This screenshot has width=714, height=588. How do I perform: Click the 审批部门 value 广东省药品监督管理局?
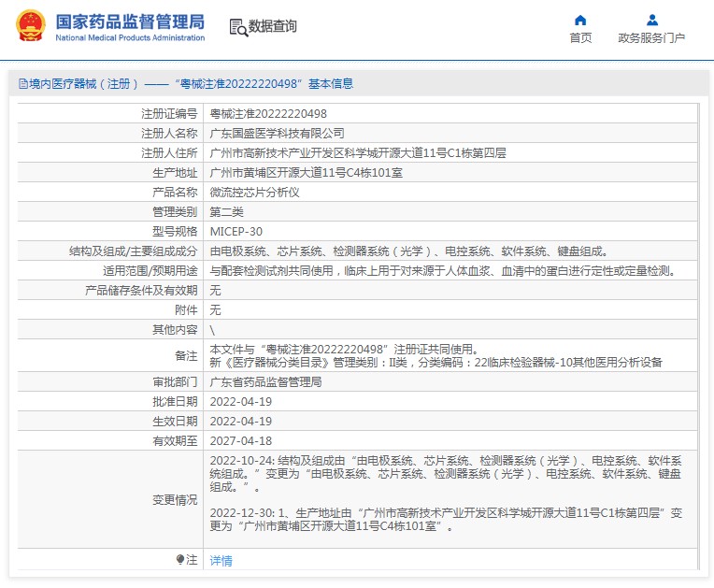(x=265, y=382)
